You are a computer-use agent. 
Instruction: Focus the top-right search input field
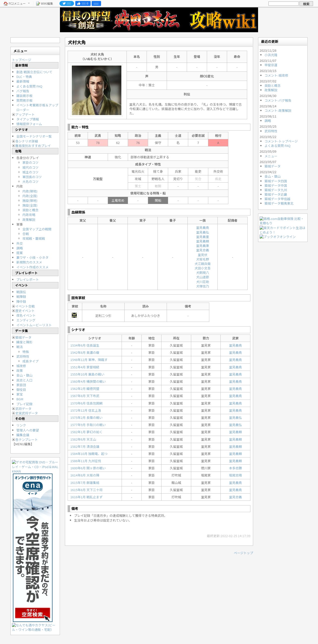pyautogui.click(x=284, y=3)
